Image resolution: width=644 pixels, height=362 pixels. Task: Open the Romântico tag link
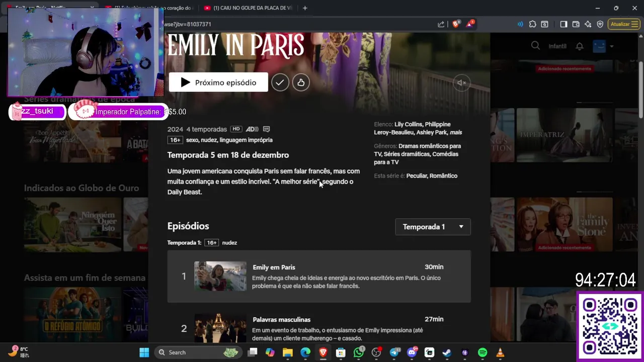tap(444, 176)
